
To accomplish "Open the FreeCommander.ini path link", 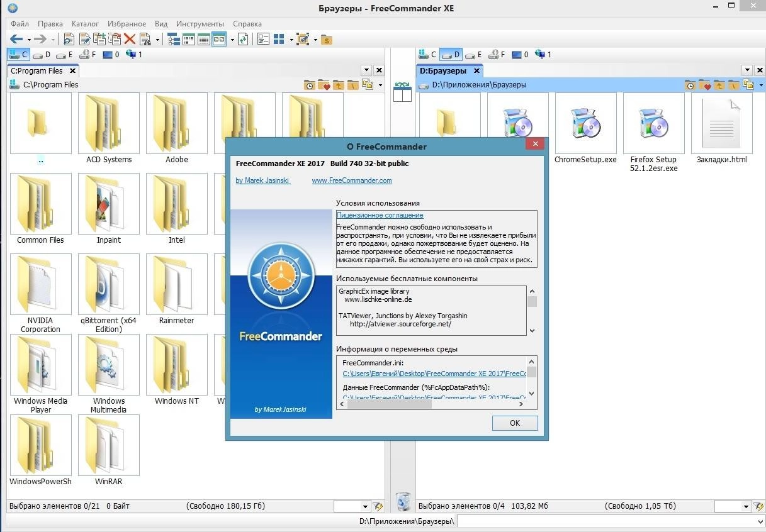I will [434, 374].
